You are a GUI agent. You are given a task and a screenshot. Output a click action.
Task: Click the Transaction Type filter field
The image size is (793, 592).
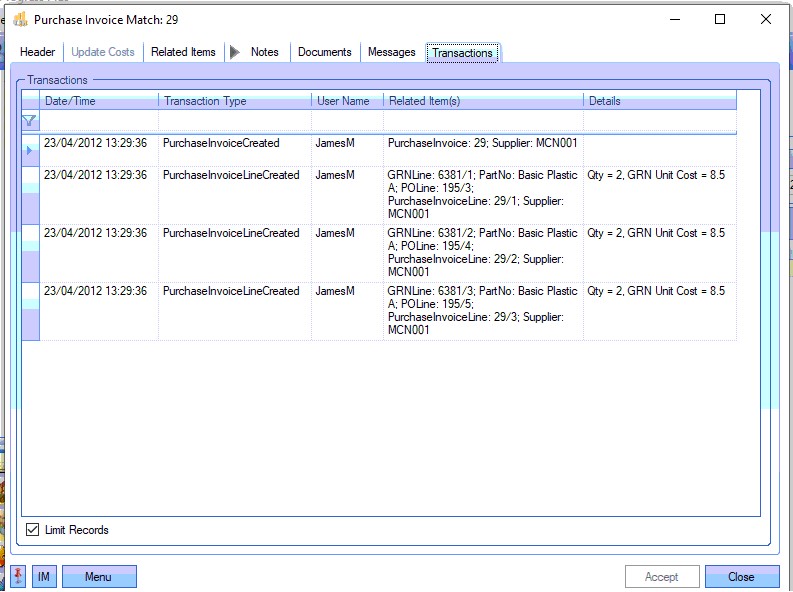coord(234,120)
